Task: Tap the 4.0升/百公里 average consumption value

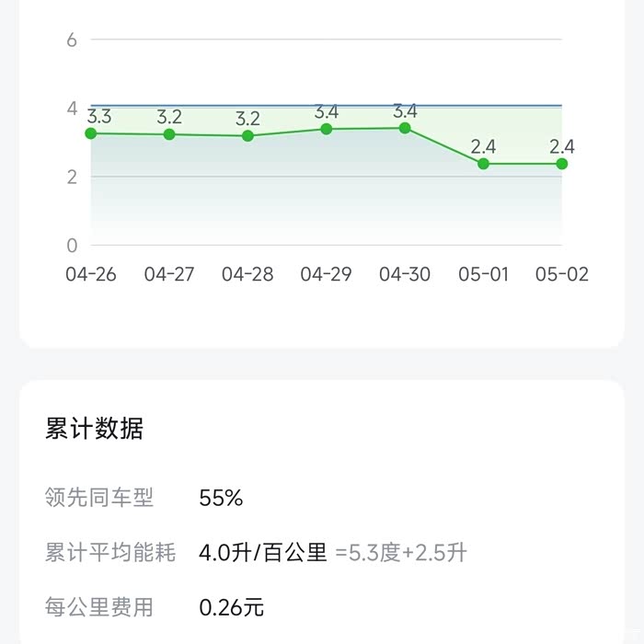Action: click(x=263, y=553)
